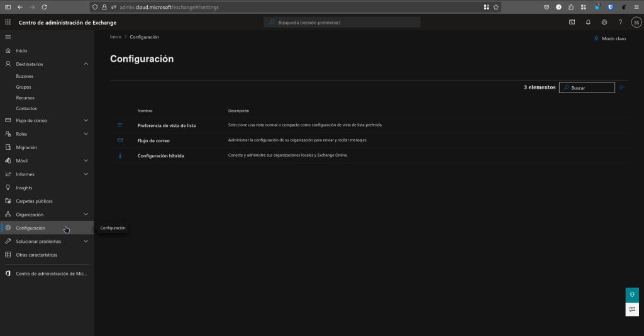
Task: Expand the Roles navigation section
Action: click(86, 134)
